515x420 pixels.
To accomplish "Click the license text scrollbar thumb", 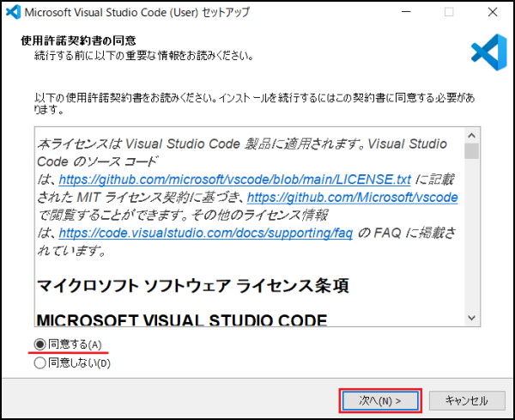I will coord(471,151).
